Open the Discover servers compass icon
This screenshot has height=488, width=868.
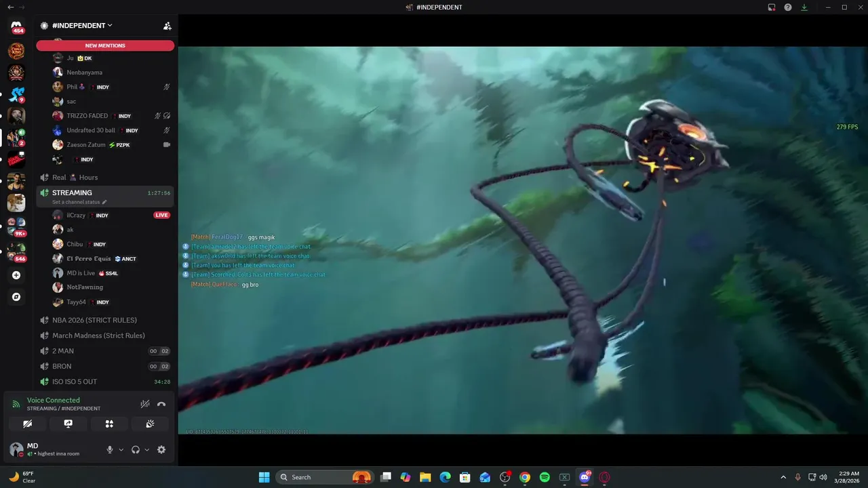[x=16, y=297]
